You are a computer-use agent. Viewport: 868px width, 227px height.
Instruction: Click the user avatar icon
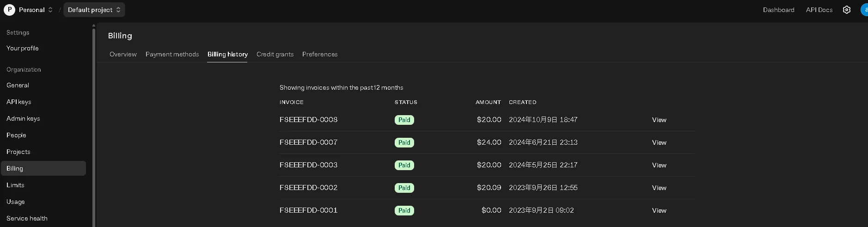864,10
